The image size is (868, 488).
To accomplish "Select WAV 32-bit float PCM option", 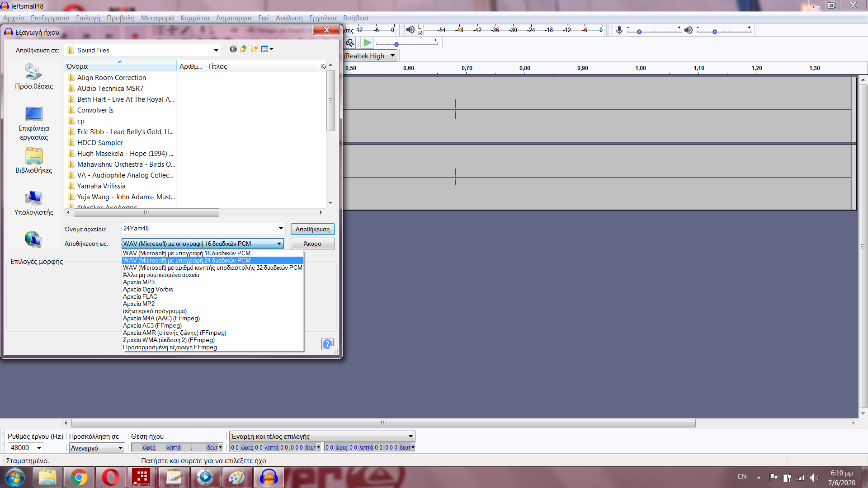I will [x=212, y=267].
